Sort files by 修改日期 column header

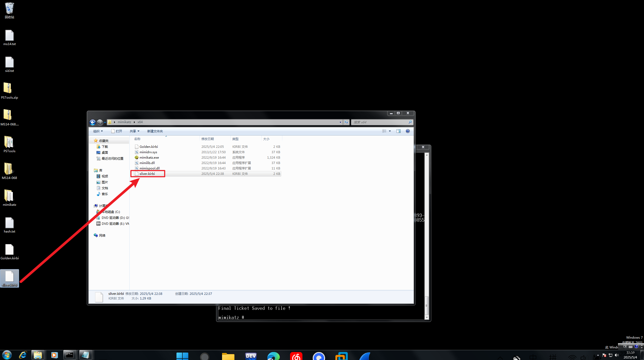208,139
